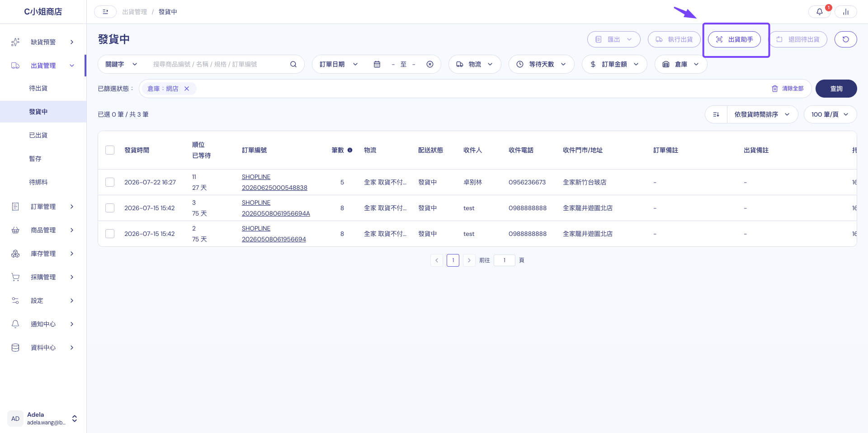Viewport: 868px width, 433px height.
Task: Select 待出貨 in the sidebar
Action: 43,88
